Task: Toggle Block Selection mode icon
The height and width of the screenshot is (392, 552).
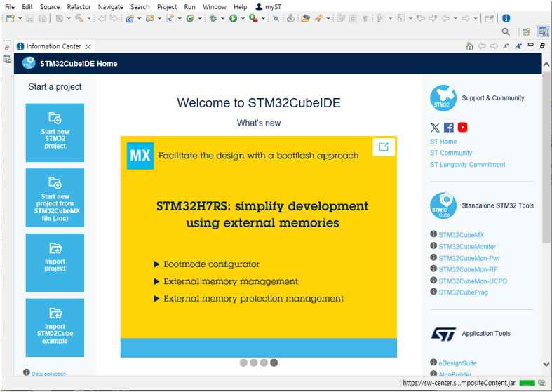Action: (353, 18)
